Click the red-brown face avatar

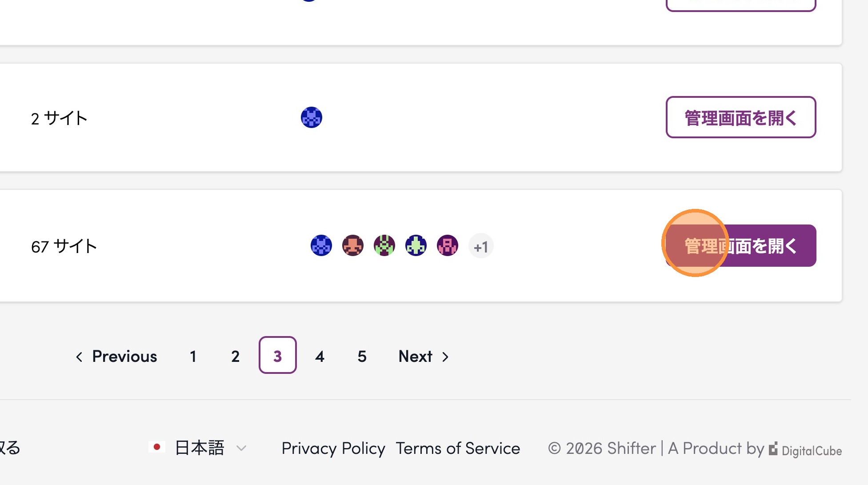click(353, 245)
